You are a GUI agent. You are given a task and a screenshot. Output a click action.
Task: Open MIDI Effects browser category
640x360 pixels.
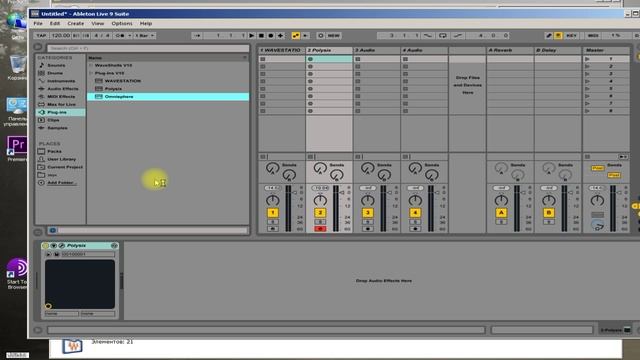(61, 97)
